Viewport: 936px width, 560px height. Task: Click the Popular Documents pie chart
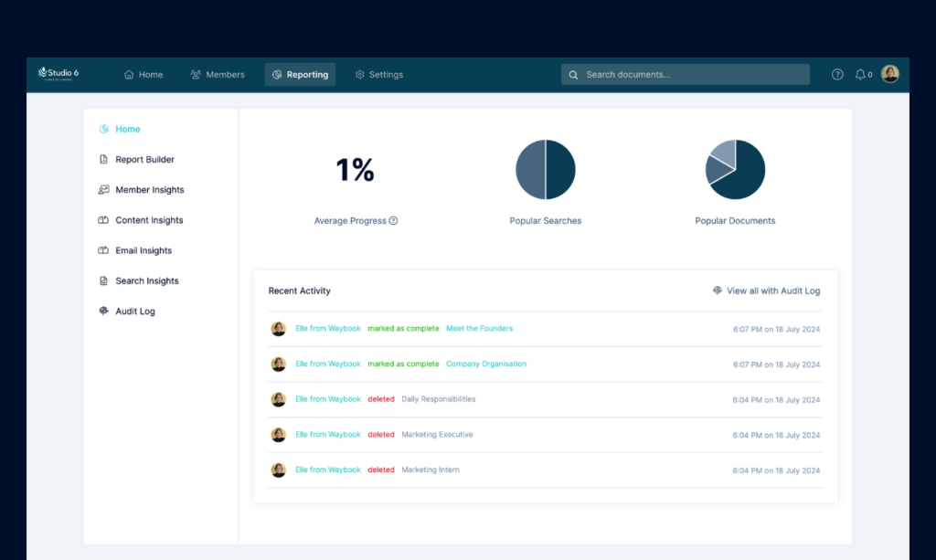tap(735, 169)
